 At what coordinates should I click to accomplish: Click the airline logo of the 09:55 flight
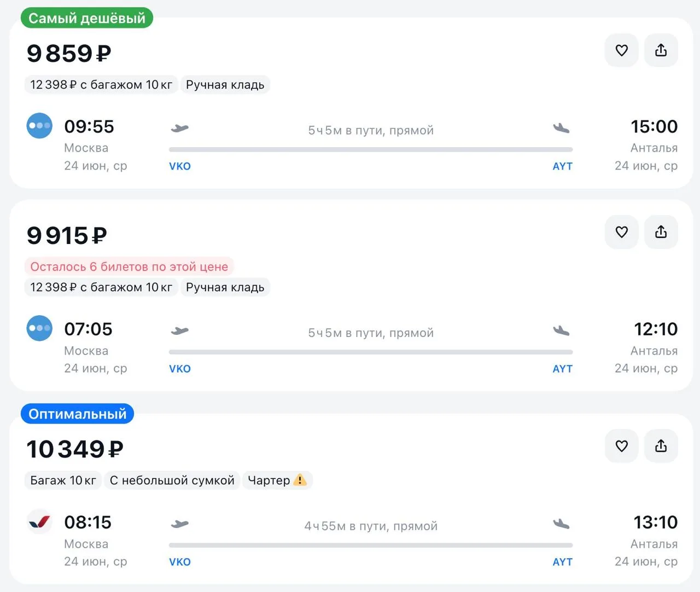(x=39, y=125)
